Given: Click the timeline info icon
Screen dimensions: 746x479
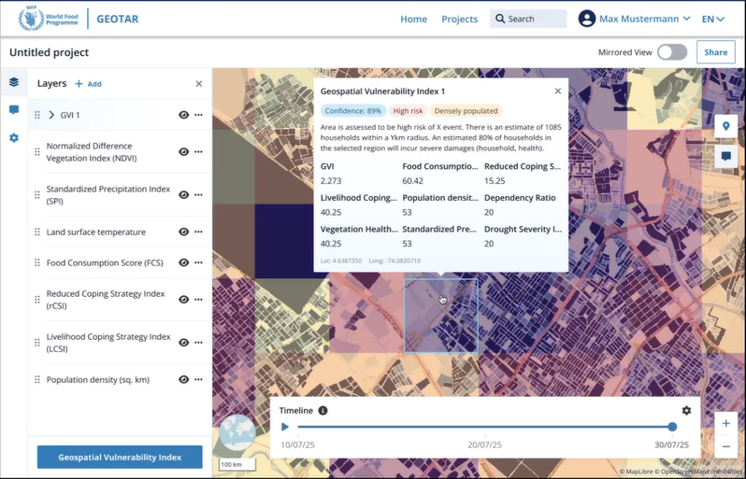Looking at the screenshot, I should 323,411.
